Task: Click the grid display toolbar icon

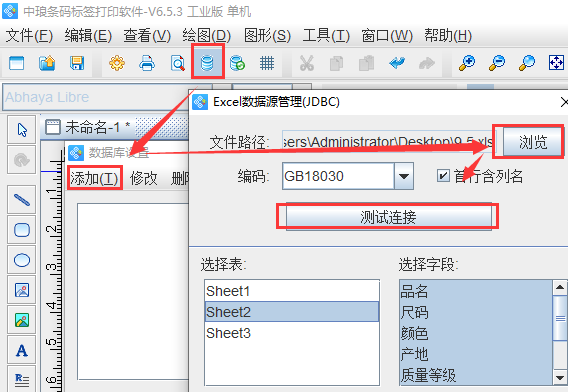Action: point(267,63)
